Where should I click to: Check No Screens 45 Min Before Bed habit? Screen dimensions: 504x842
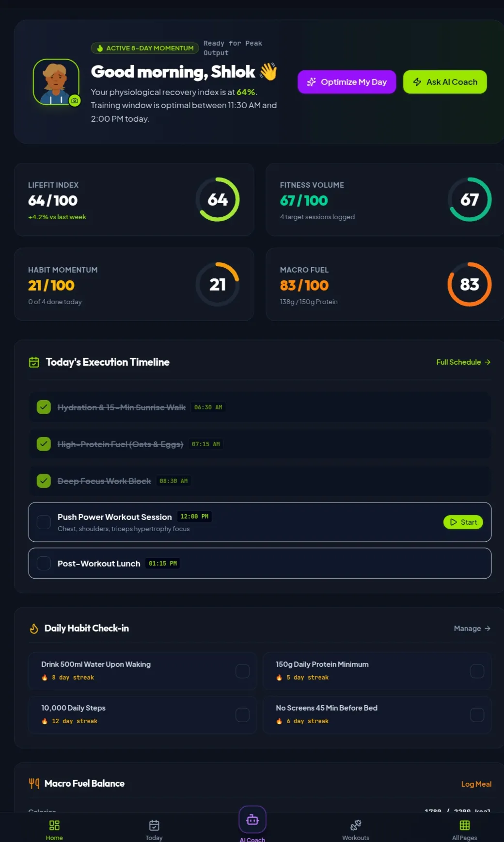(x=477, y=715)
